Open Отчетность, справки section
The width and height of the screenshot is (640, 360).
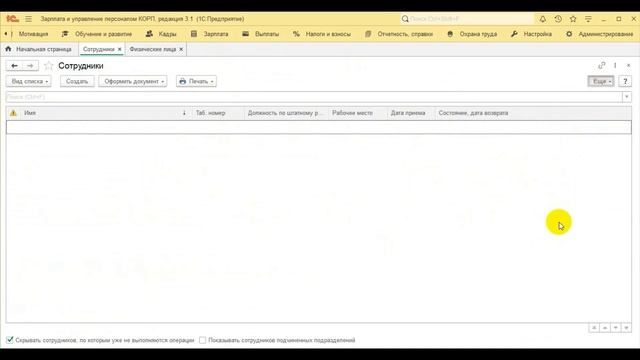click(x=399, y=34)
